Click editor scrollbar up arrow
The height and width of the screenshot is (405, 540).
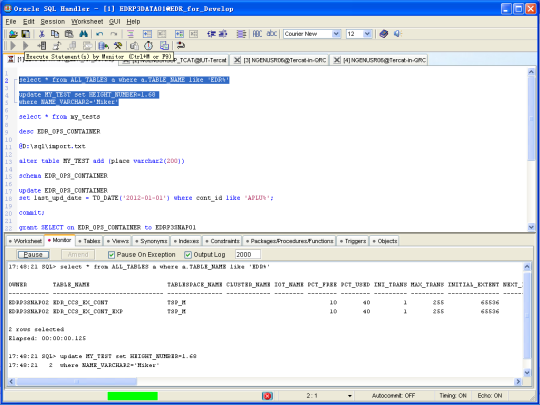coord(531,72)
